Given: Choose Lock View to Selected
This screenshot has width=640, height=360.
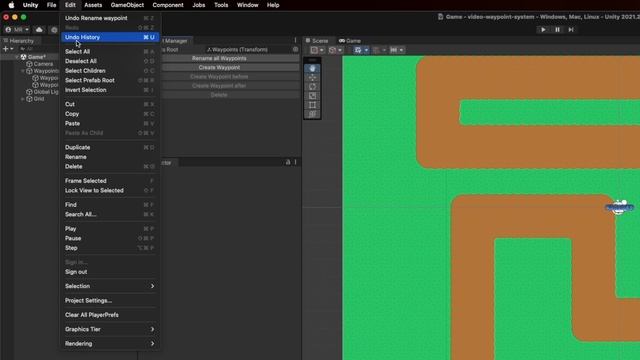Looking at the screenshot, I should click(x=110, y=190).
